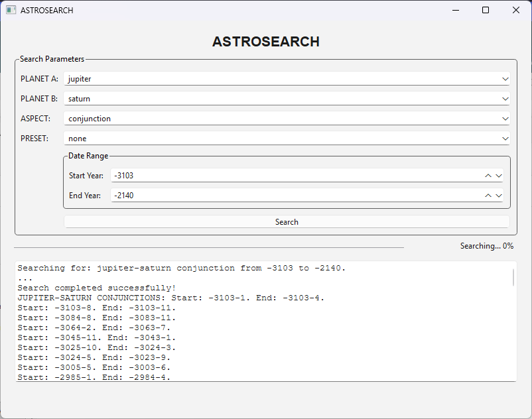Screen dimensions: 532x419
Task: Increase Start Year with the up arrow
Action: (x=488, y=176)
